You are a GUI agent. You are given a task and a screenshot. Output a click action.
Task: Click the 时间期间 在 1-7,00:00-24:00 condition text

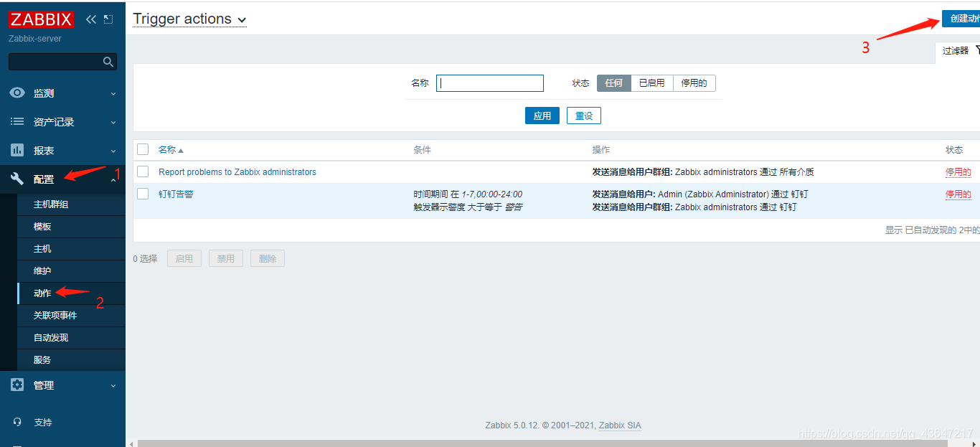[x=468, y=194]
